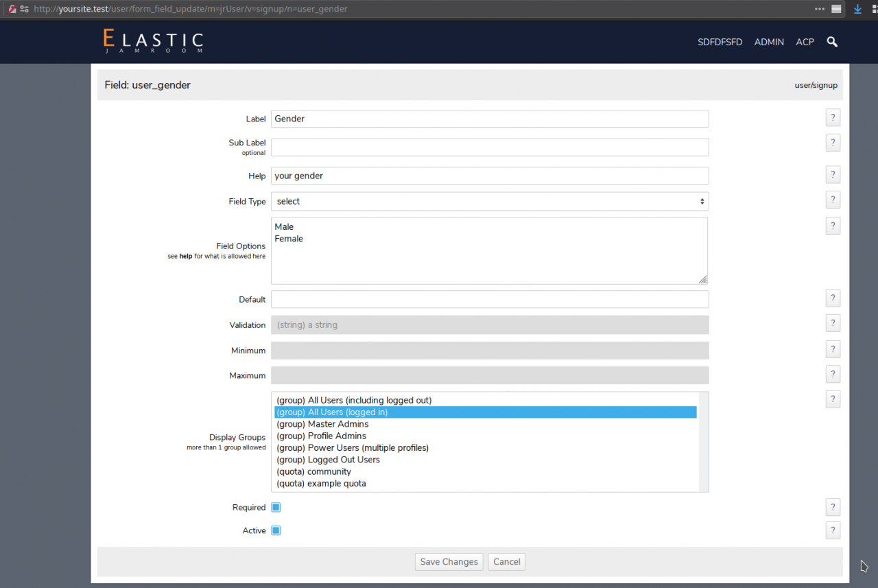Click the search magnifier icon in header
Viewport: 878px width, 588px height.
(x=832, y=42)
